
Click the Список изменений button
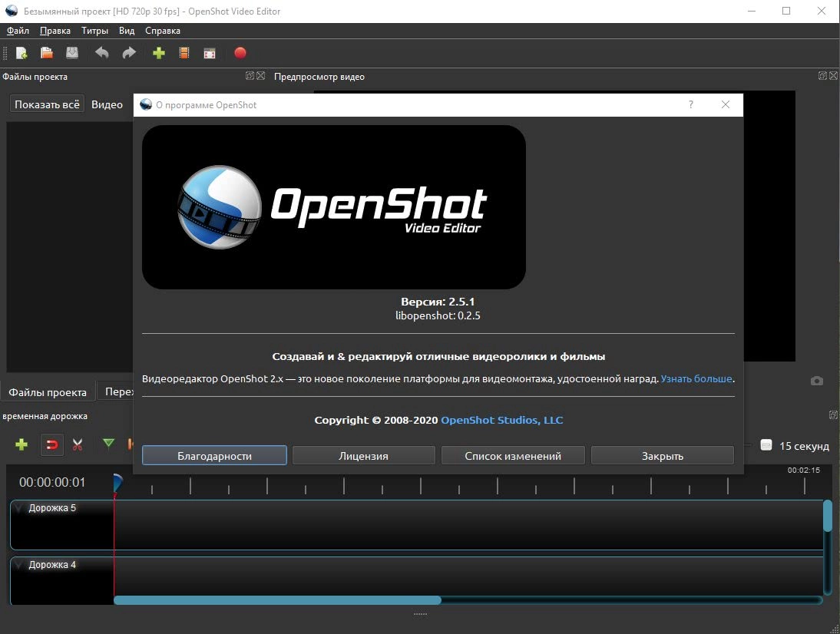pos(513,456)
